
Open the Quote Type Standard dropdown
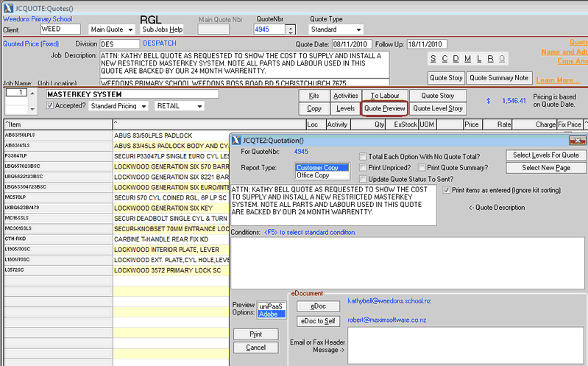[336, 29]
